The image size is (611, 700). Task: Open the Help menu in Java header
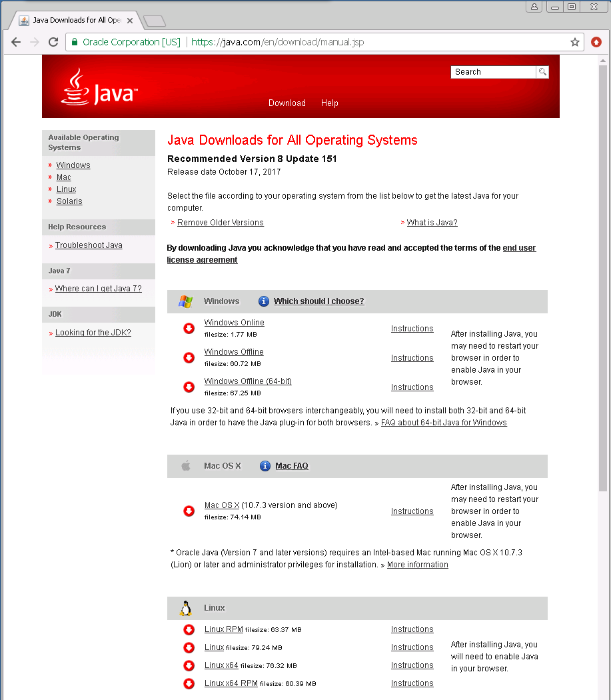point(329,103)
